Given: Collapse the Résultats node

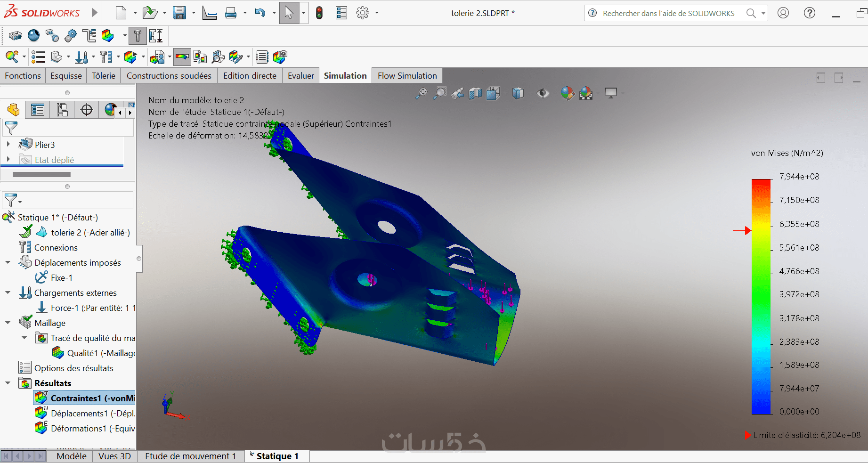Looking at the screenshot, I should click(8, 383).
